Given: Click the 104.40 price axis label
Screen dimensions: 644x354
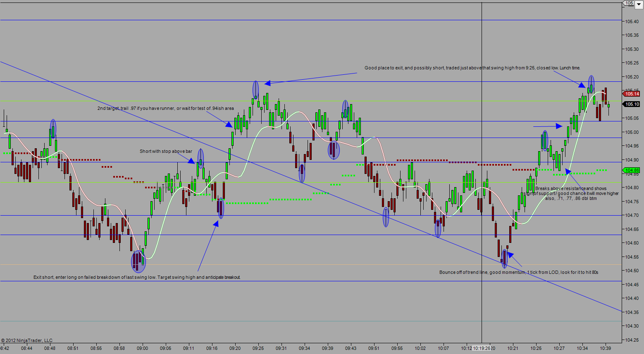Looking at the screenshot, I should 632,298.
